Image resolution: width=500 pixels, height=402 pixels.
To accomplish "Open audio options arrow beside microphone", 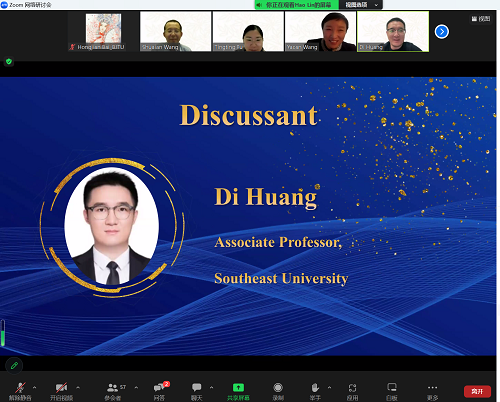I will (34, 387).
